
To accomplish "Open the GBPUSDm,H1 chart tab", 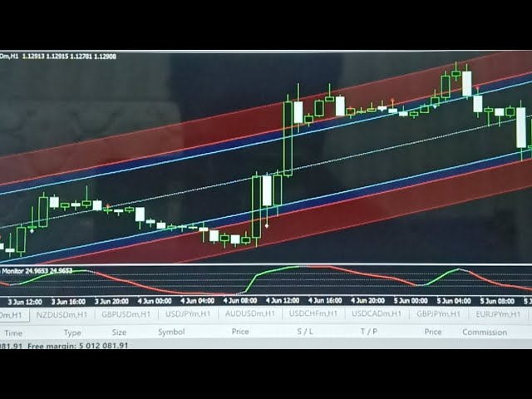I will click(x=126, y=315).
